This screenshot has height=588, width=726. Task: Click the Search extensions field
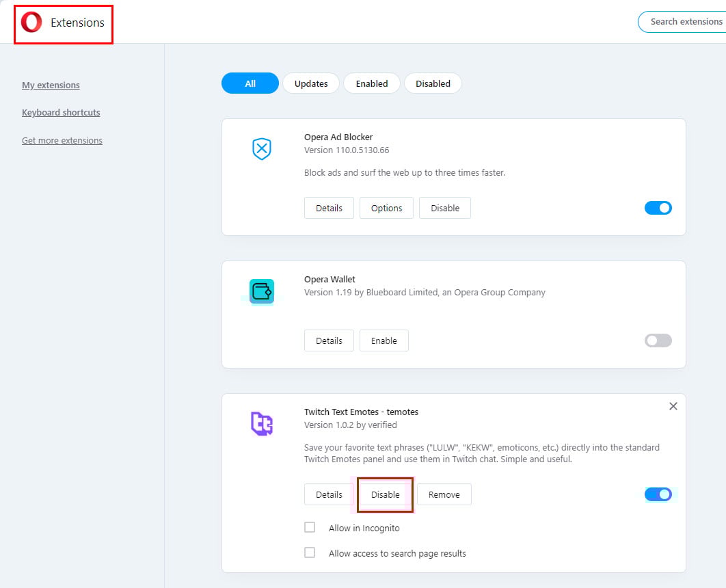click(682, 22)
